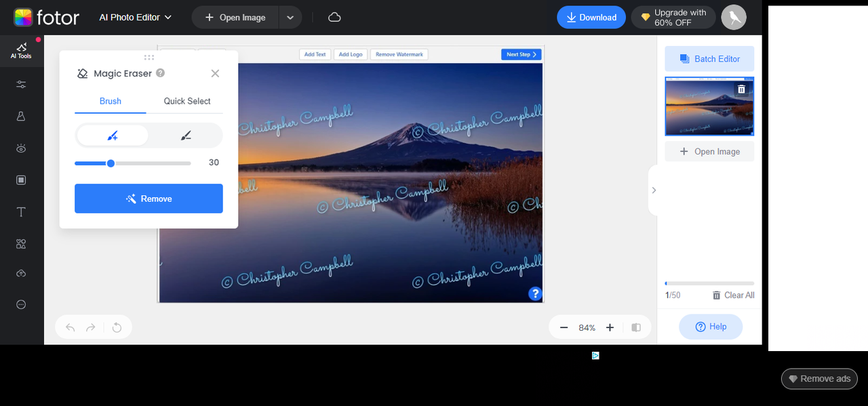This screenshot has width=868, height=406.
Task: Switch to the Brush tab
Action: pos(111,101)
